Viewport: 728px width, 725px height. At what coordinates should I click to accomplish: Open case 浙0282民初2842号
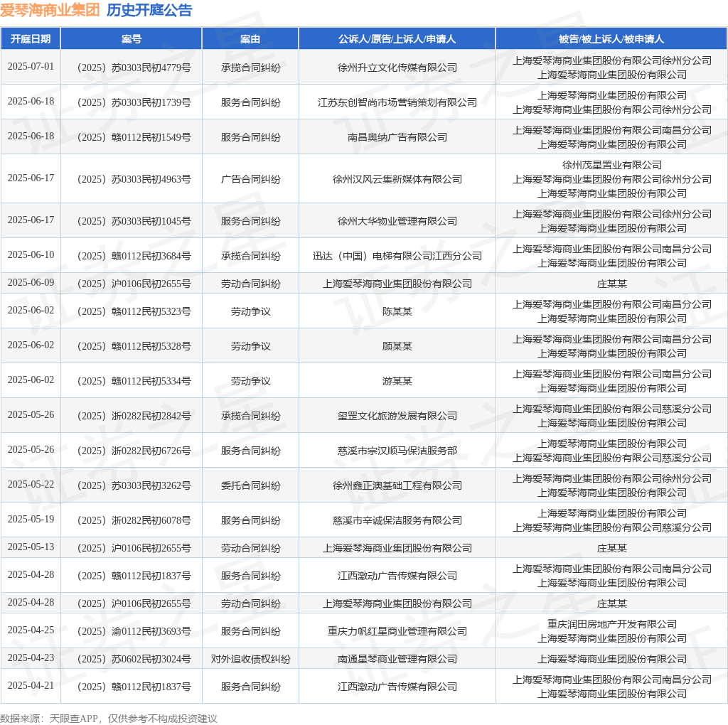point(134,416)
